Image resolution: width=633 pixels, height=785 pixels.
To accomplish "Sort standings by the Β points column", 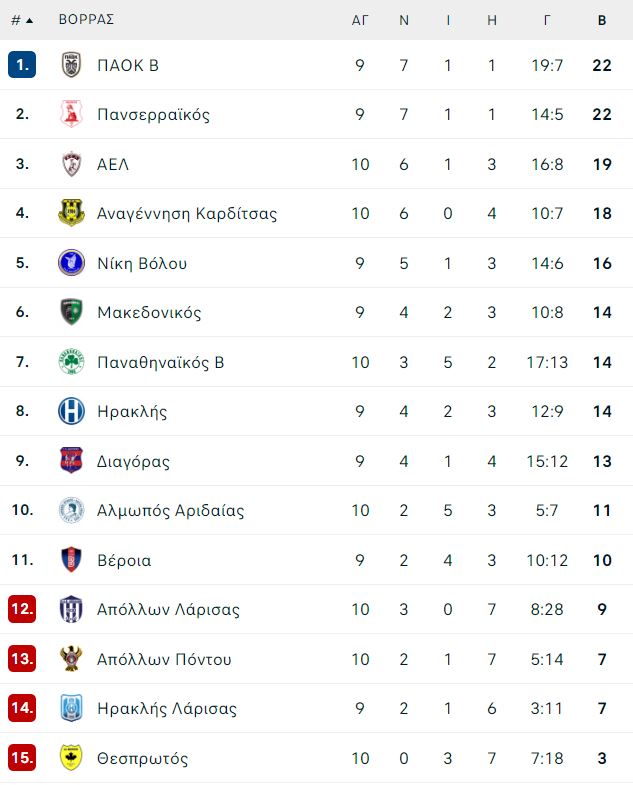I will (602, 20).
